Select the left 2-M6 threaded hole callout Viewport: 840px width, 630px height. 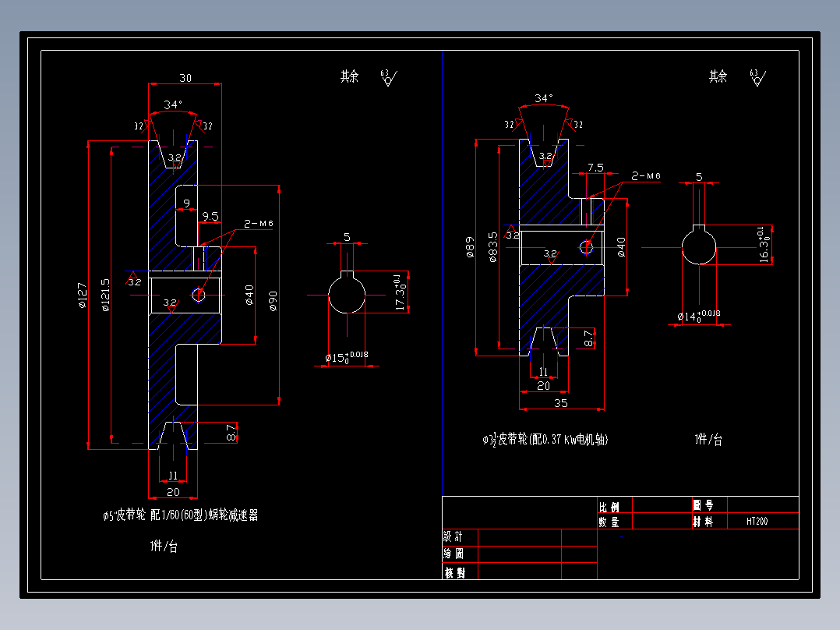pyautogui.click(x=259, y=223)
